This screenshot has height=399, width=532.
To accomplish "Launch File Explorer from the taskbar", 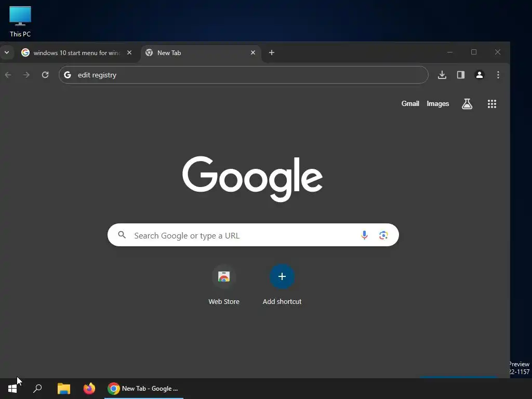I will [x=64, y=389].
